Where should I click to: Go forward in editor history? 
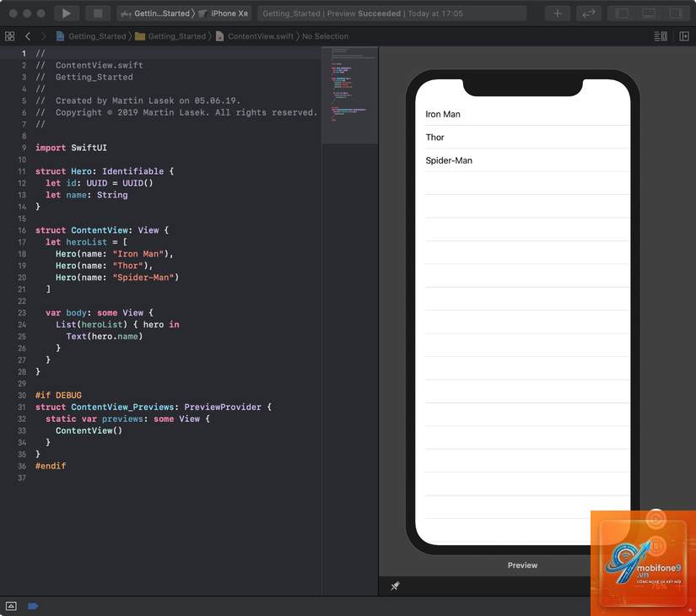coord(43,36)
